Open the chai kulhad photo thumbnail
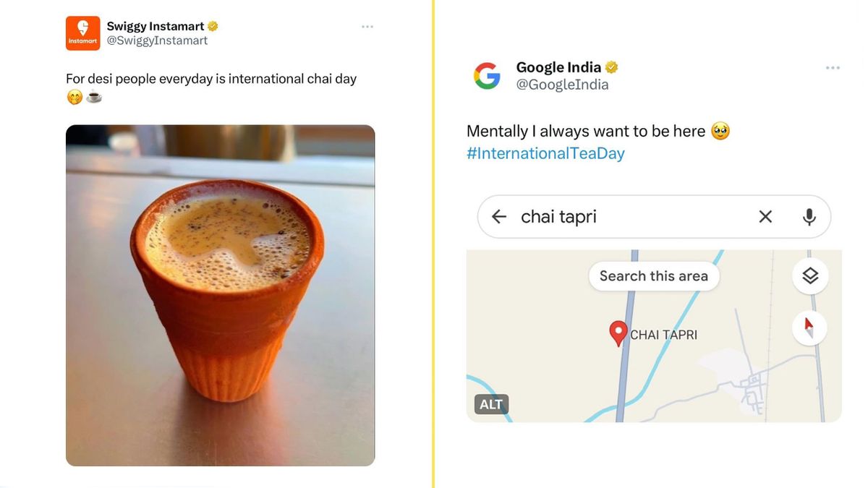This screenshot has height=488, width=868. pyautogui.click(x=220, y=295)
